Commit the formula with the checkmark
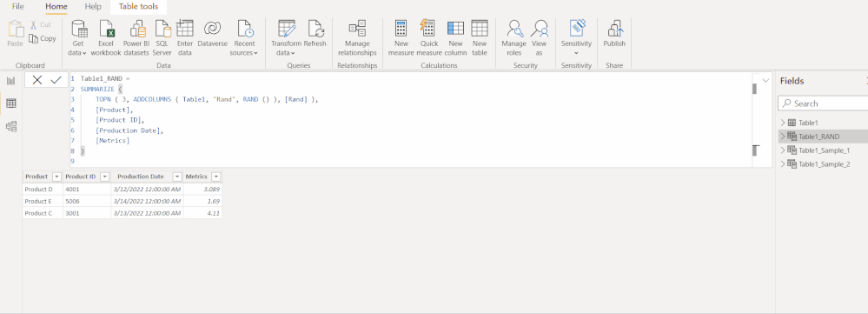The image size is (868, 314). point(56,80)
